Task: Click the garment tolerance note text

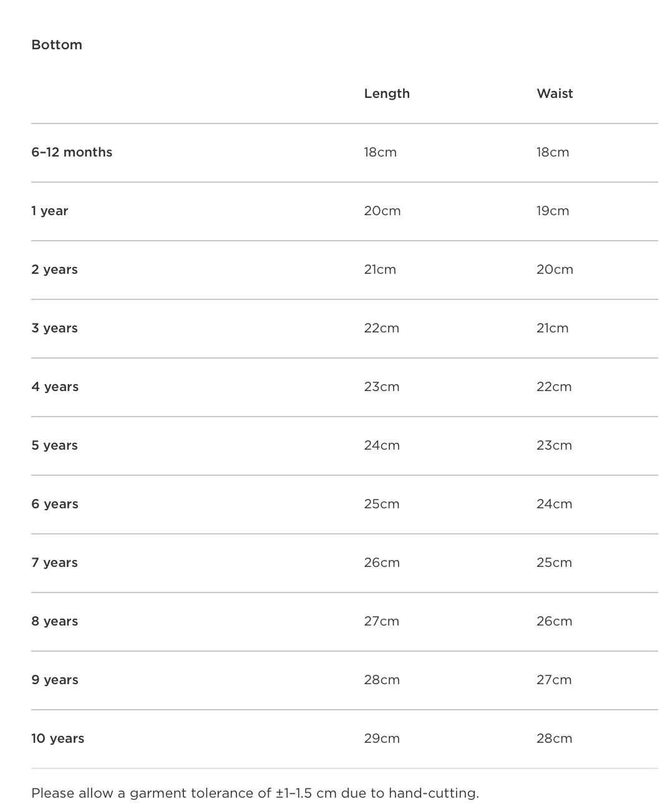Action: [255, 793]
